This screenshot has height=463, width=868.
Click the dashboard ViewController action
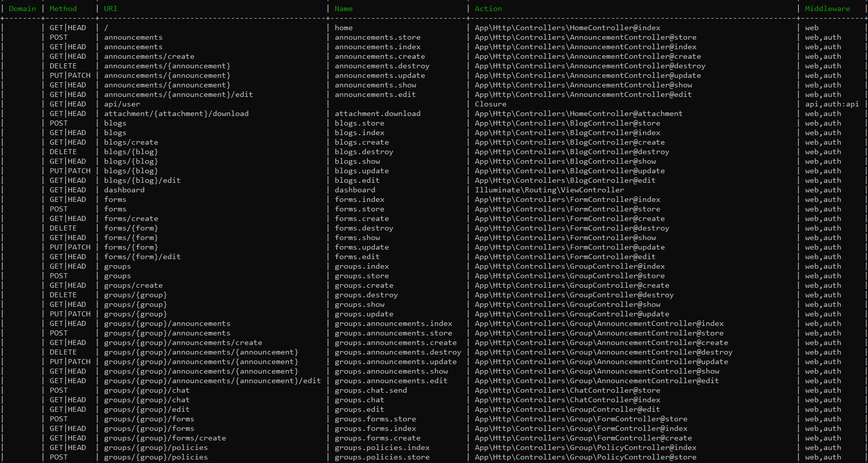coord(550,190)
